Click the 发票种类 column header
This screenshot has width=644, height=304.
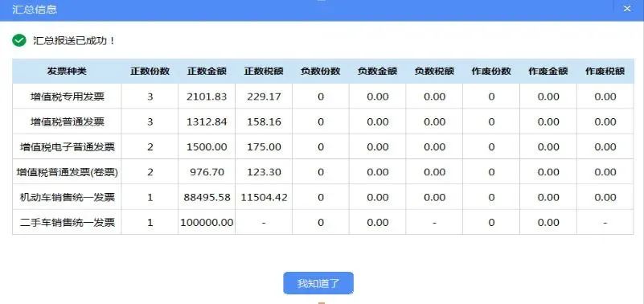[x=67, y=71]
